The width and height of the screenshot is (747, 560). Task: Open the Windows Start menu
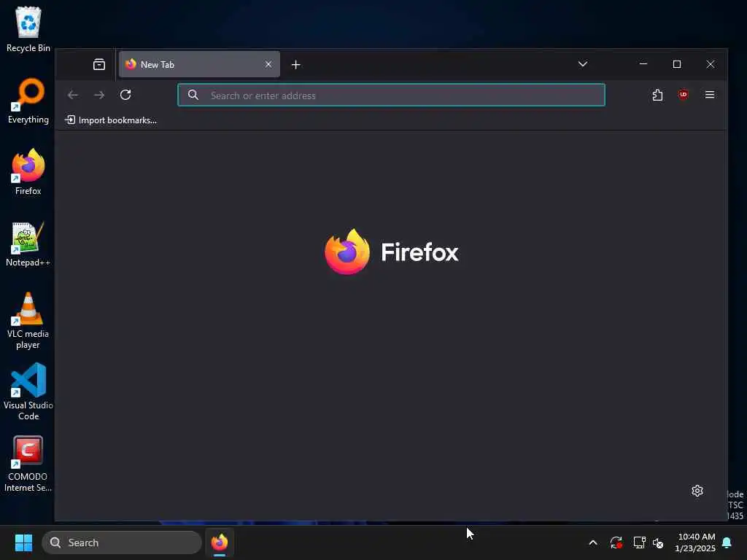pos(23,542)
